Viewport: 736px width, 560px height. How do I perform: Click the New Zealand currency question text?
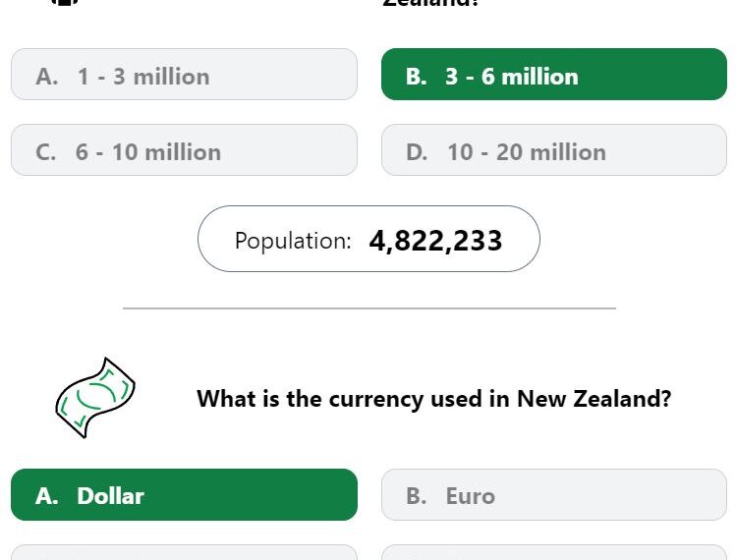coord(433,399)
